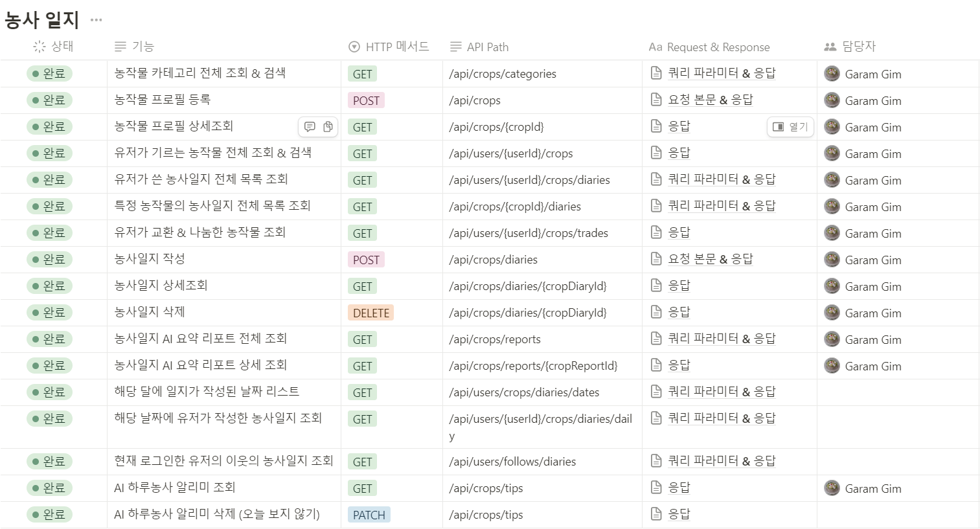Click the HTTP 메서드 column header
The height and width of the screenshot is (529, 980).
[x=389, y=47]
